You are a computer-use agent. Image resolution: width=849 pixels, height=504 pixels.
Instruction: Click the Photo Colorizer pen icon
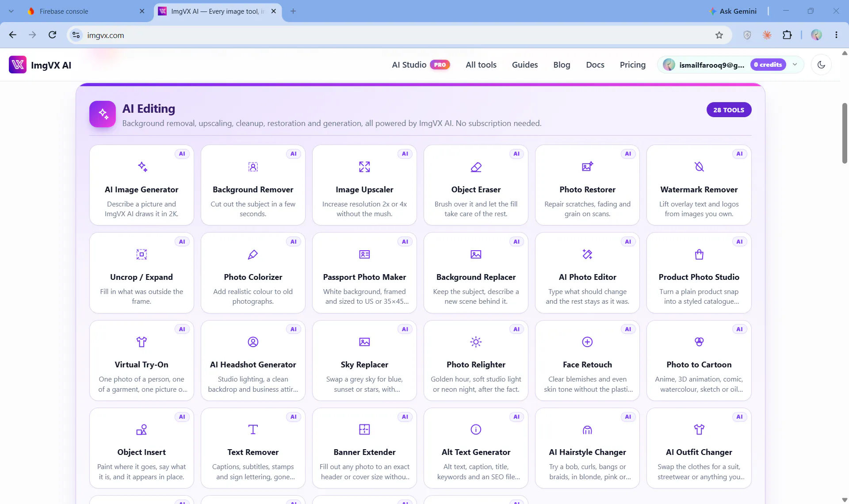(253, 254)
